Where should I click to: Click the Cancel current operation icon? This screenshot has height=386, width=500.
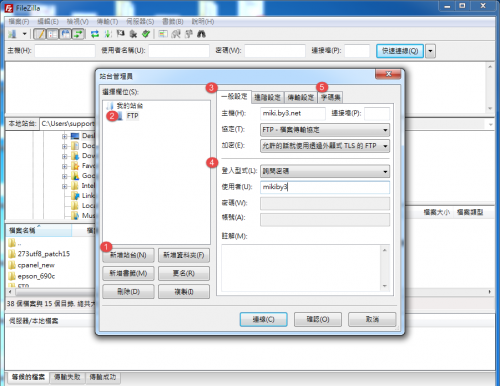click(120, 34)
